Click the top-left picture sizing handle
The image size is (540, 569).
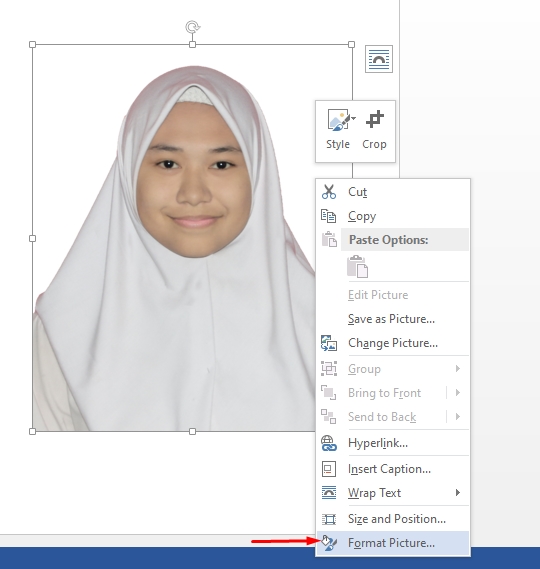click(32, 44)
